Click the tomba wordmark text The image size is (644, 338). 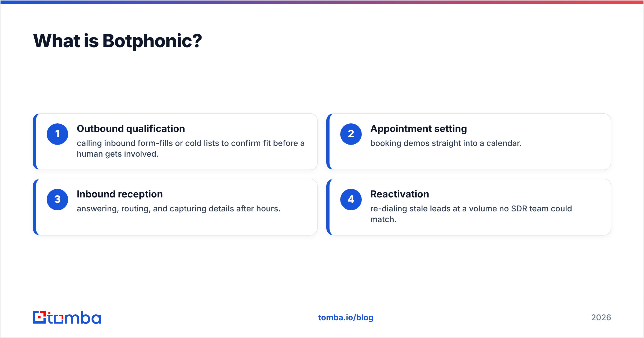[x=74, y=318]
